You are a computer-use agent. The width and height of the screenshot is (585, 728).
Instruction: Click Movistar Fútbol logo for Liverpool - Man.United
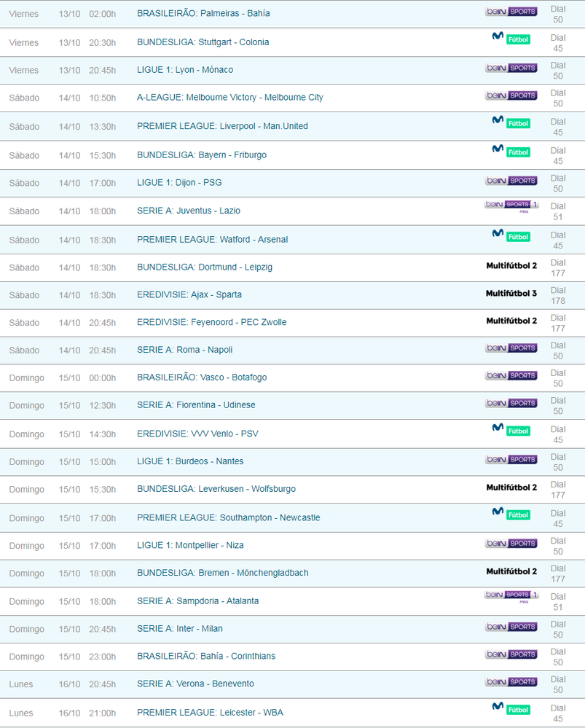(511, 122)
